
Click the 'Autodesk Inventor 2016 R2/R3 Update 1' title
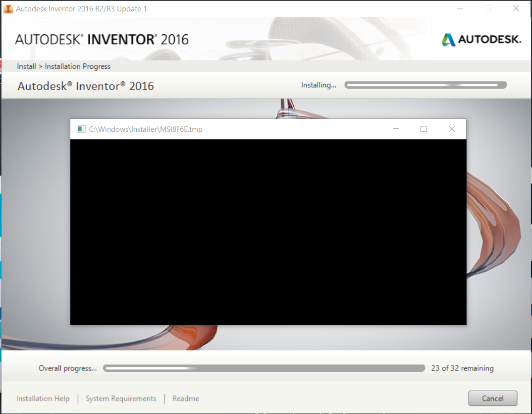tap(81, 9)
